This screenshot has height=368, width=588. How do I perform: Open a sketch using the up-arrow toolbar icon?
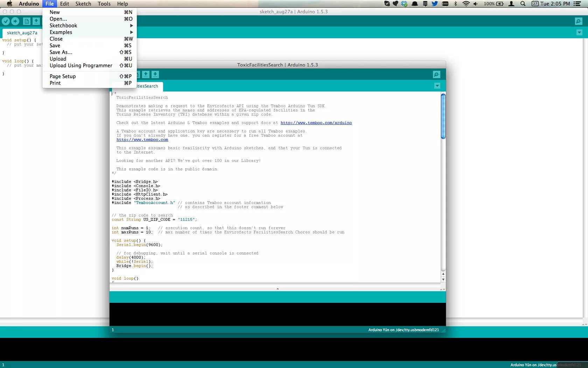coord(36,21)
